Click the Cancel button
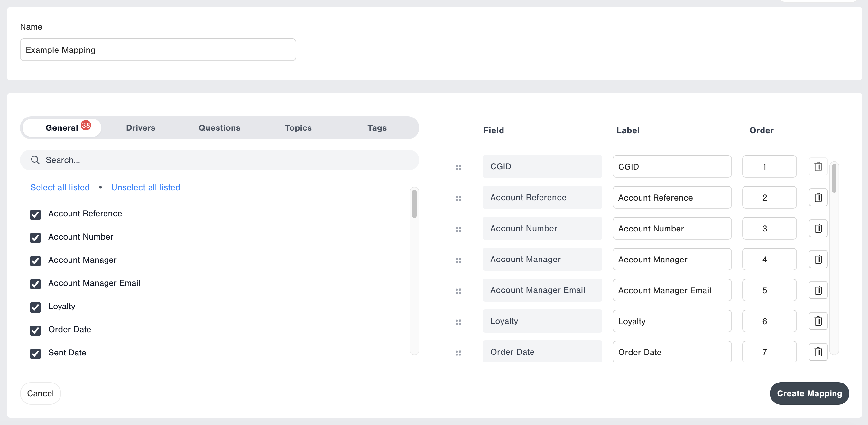This screenshot has height=425, width=868. [x=41, y=393]
